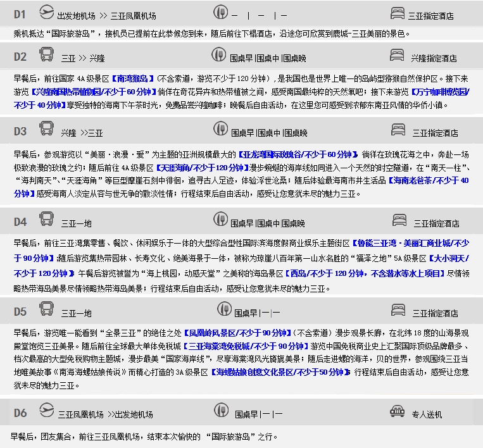
Task: Click the bus icon in the D4 row
Action: (x=47, y=220)
